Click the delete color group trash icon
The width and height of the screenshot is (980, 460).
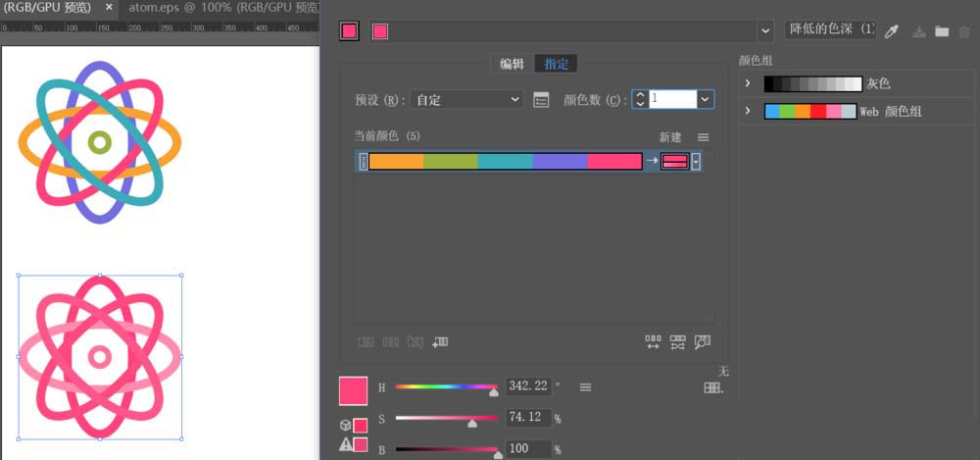(x=964, y=31)
